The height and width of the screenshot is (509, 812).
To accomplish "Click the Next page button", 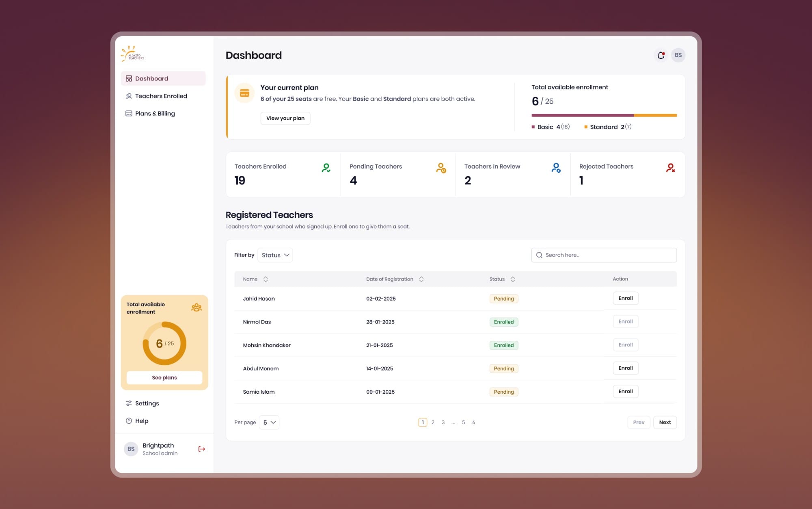I will tap(665, 422).
